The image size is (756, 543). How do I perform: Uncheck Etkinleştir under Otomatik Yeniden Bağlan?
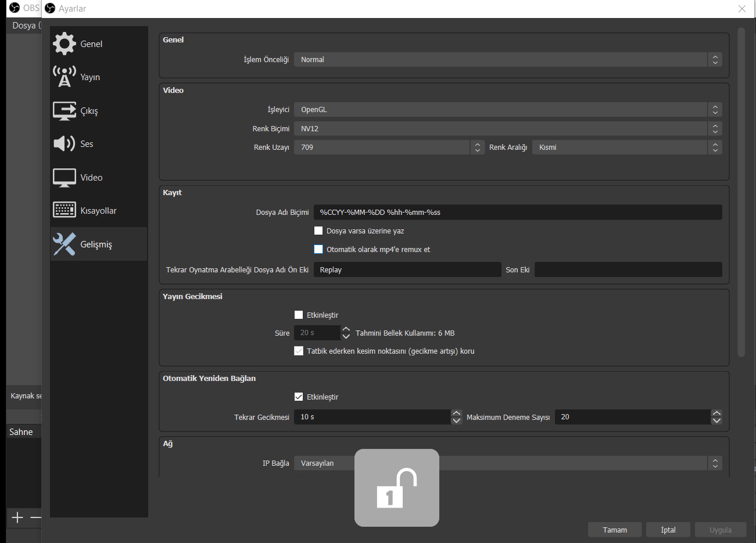299,397
